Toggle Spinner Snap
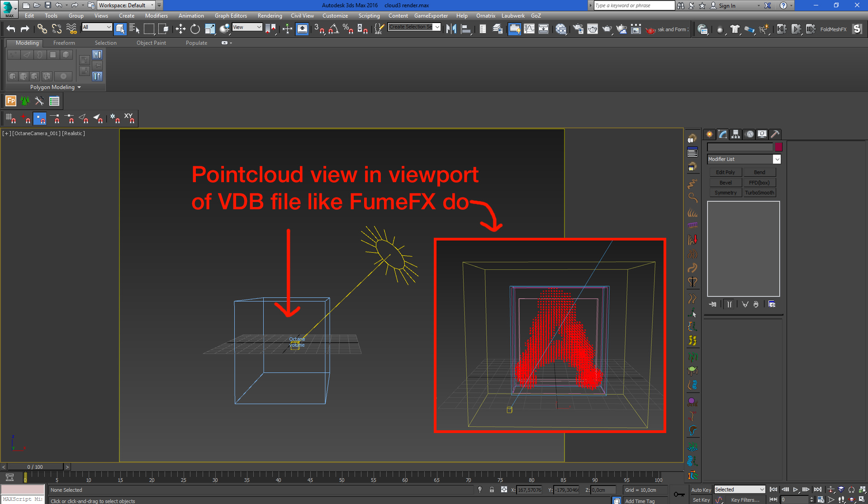 (362, 29)
